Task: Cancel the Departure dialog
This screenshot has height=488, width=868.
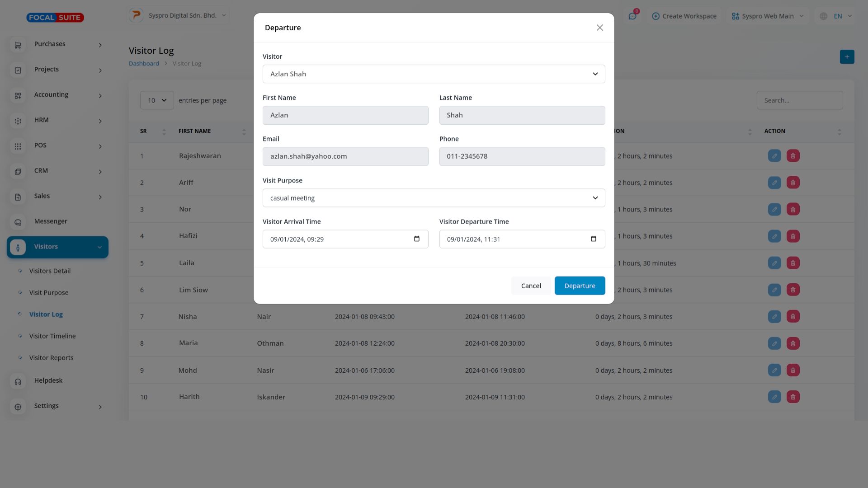Action: (531, 286)
